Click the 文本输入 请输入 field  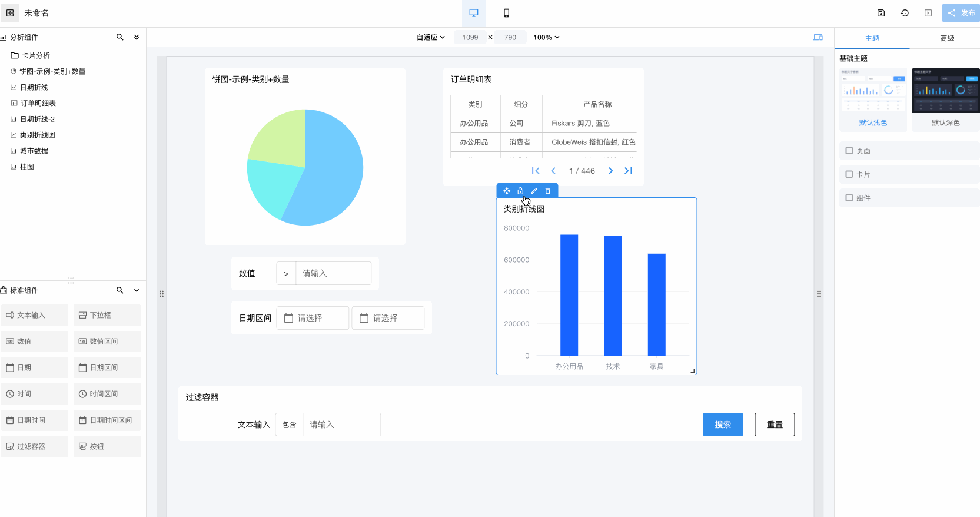tap(341, 425)
